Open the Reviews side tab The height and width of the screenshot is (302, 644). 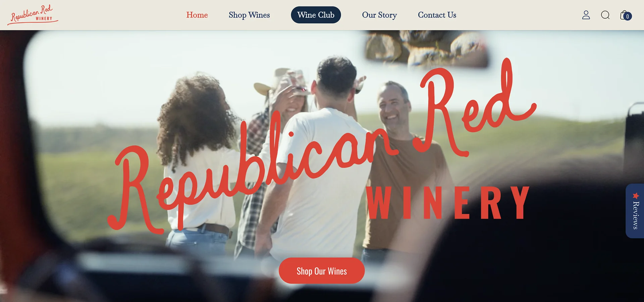click(635, 211)
